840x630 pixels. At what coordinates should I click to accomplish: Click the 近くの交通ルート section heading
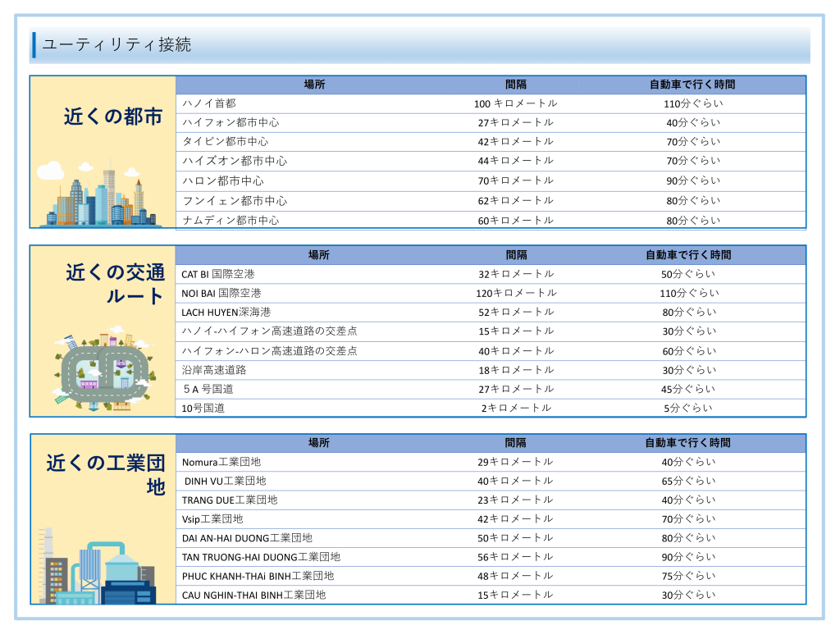(116, 284)
